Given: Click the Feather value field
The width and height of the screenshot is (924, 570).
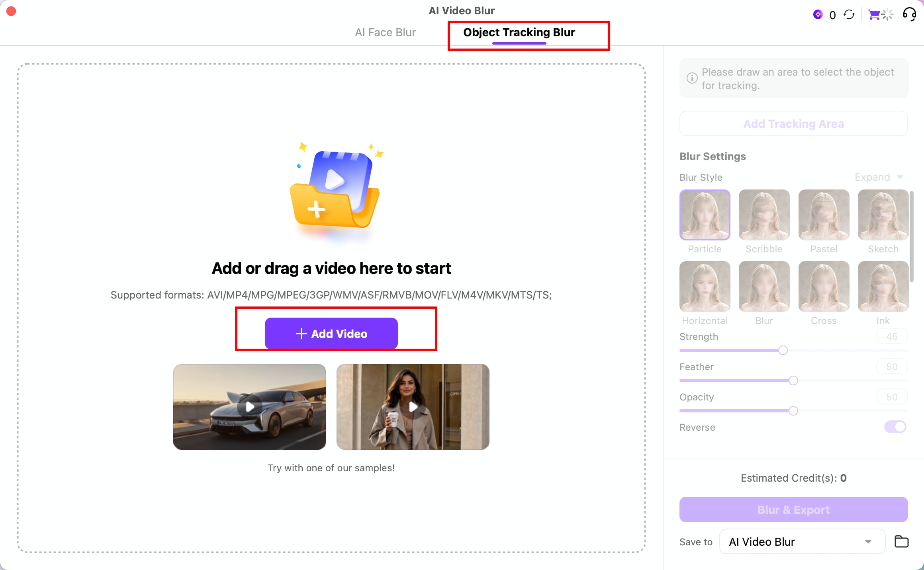Looking at the screenshot, I should pos(892,367).
